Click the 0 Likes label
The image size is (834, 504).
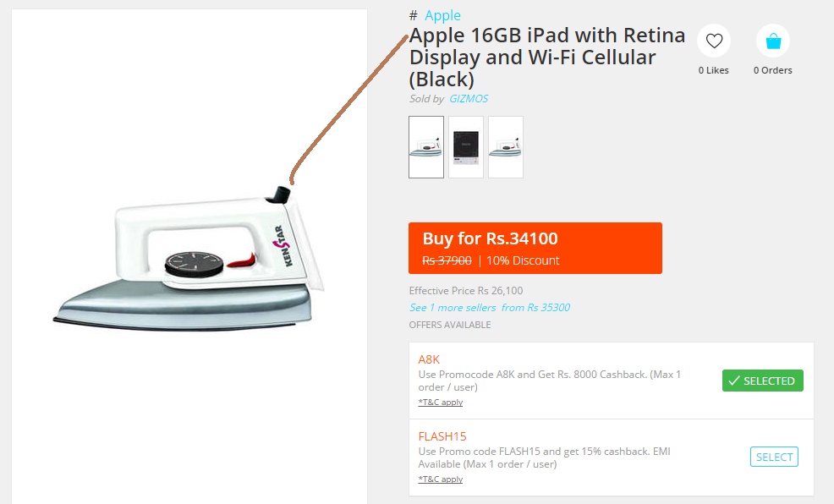[714, 70]
